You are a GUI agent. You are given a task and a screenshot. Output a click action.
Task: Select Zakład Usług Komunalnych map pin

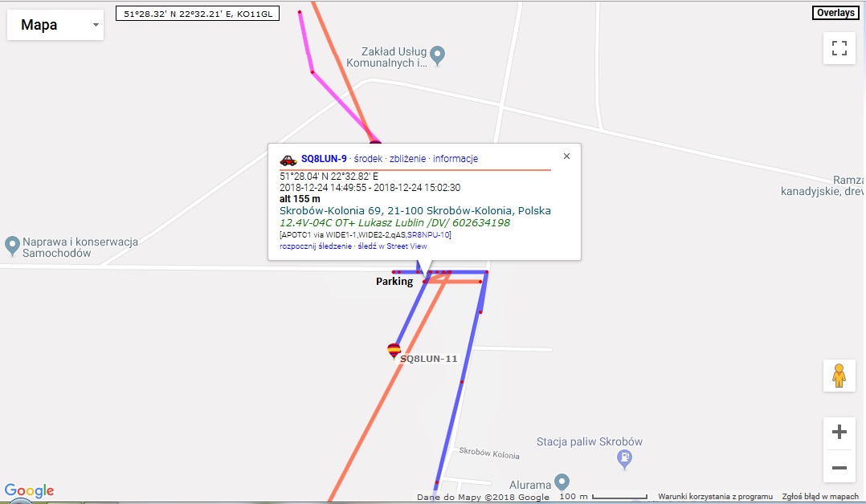tap(437, 55)
